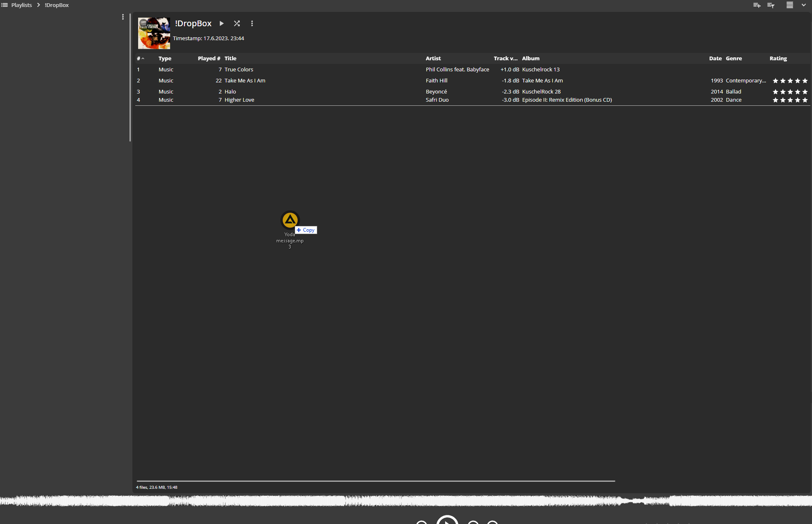Click the !DropBox breadcrumb item
This screenshot has height=524, width=812.
click(x=57, y=5)
